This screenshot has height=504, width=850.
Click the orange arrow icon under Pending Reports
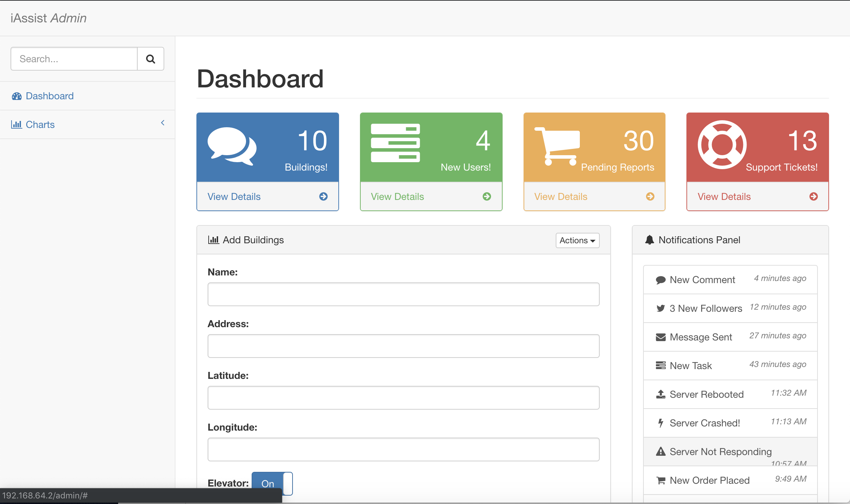tap(650, 196)
